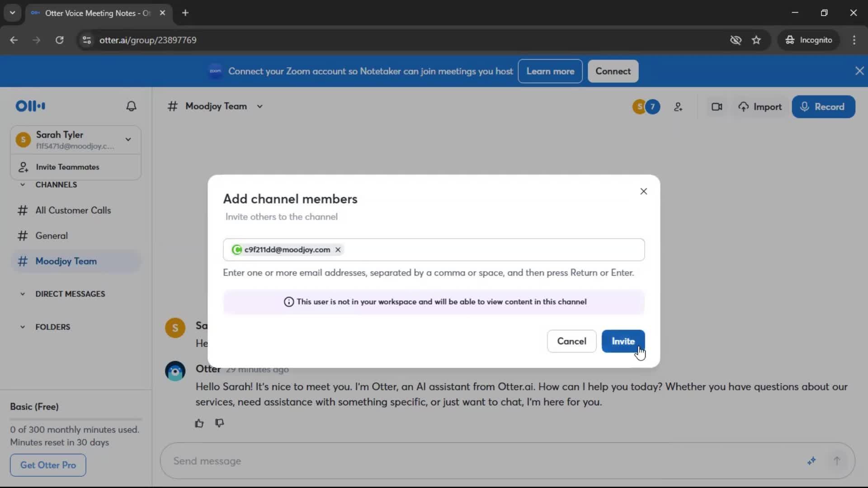
Task: Click the send arrow in the message box
Action: pos(837,461)
